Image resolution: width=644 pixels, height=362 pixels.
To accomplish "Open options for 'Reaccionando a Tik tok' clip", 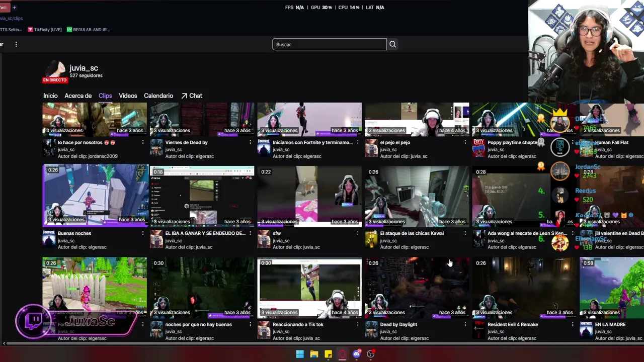I will click(358, 324).
